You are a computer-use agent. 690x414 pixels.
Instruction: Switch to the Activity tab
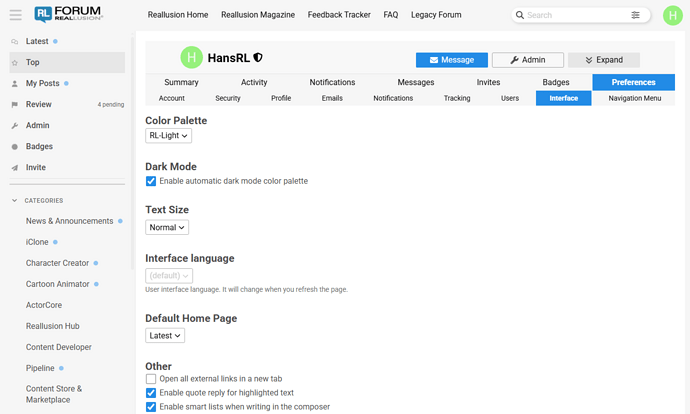coord(254,82)
